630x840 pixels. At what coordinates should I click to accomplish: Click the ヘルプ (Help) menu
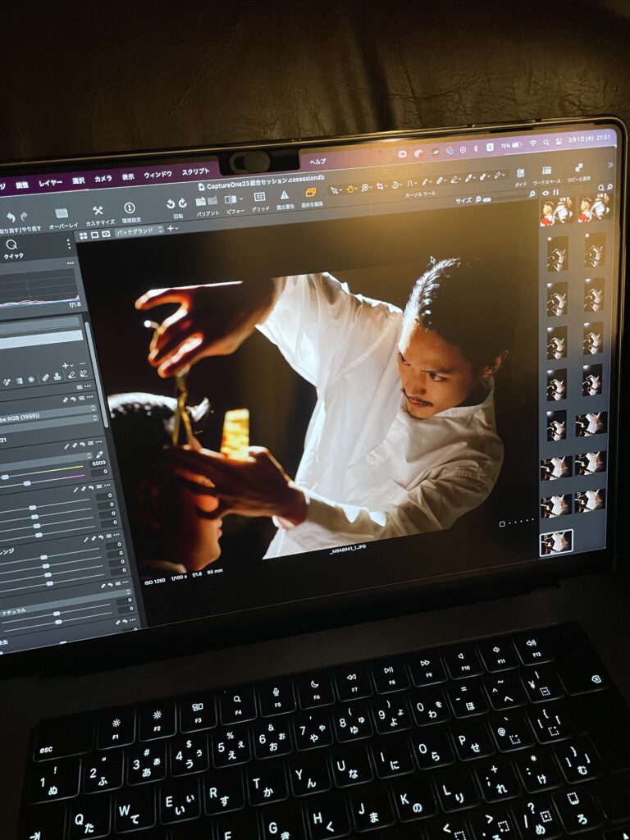317,162
